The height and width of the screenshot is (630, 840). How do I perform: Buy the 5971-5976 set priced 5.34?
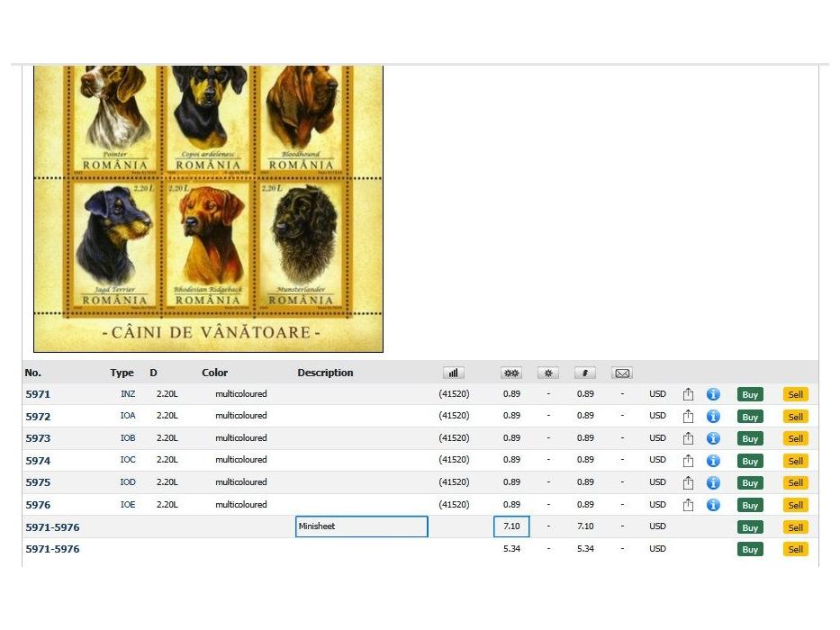click(750, 550)
